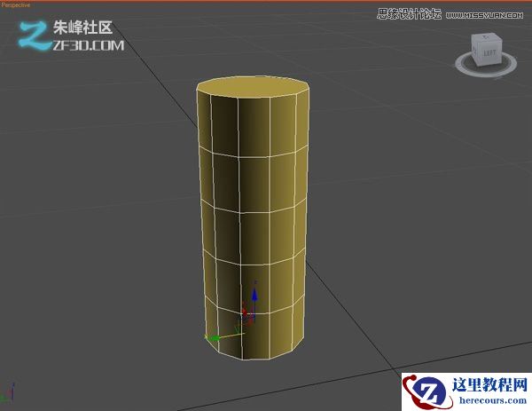Click the ViewCube Left face
Screen dimensions: 532x411
[x=489, y=53]
